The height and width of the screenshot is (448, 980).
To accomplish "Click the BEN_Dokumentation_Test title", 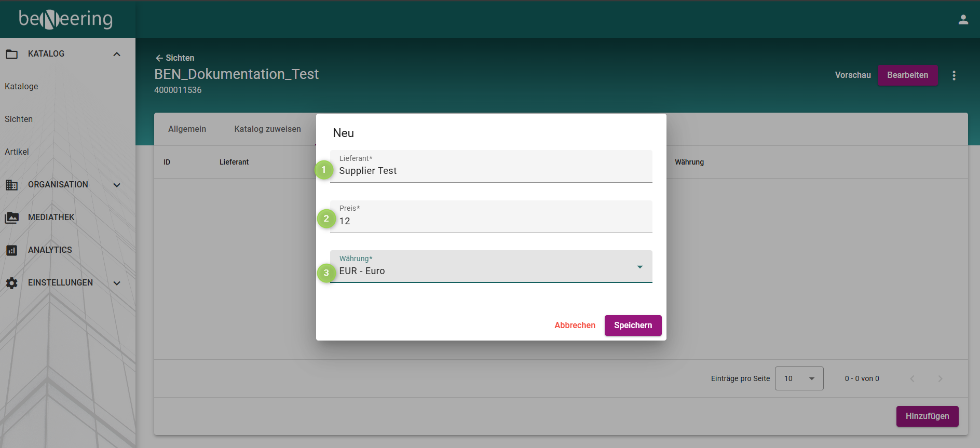I will [x=236, y=74].
